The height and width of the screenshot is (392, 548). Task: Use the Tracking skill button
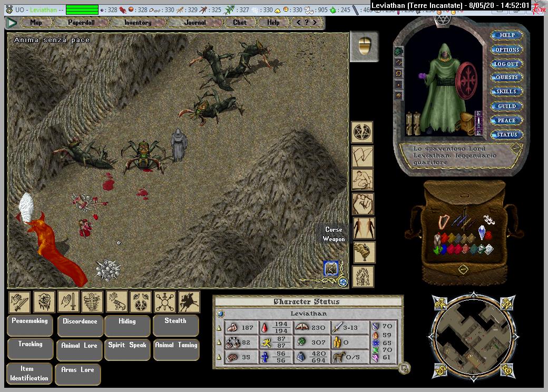(31, 349)
